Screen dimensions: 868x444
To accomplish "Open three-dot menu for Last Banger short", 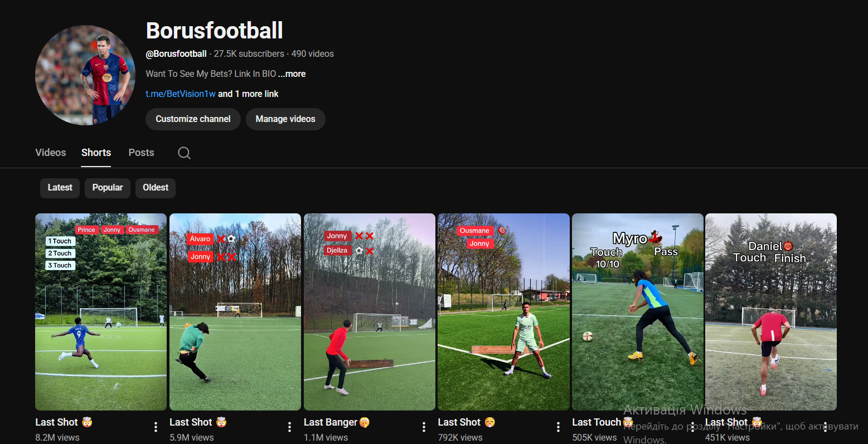I will coord(424,427).
